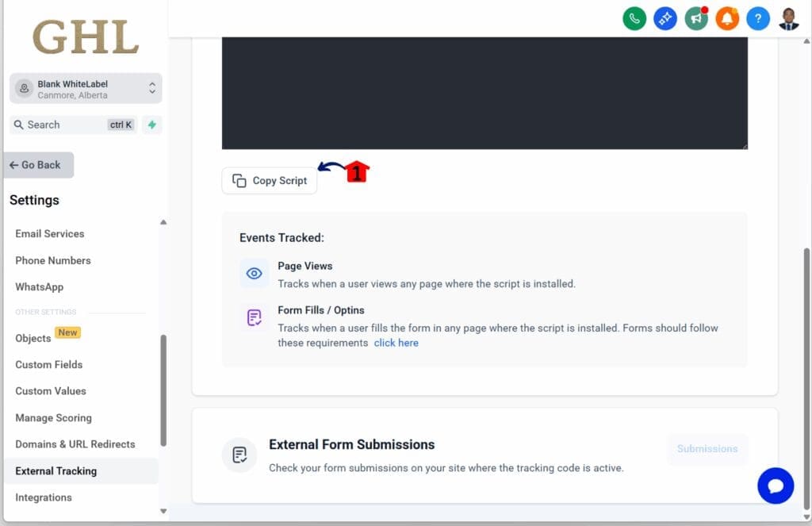812x526 pixels.
Task: Click the Submissions button
Action: coord(707,449)
